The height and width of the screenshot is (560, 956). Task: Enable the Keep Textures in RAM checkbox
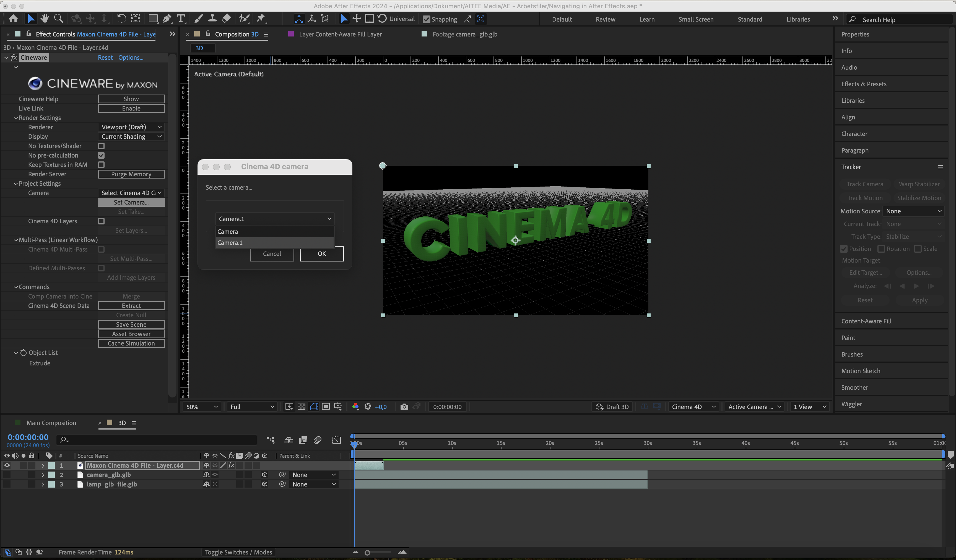(101, 164)
